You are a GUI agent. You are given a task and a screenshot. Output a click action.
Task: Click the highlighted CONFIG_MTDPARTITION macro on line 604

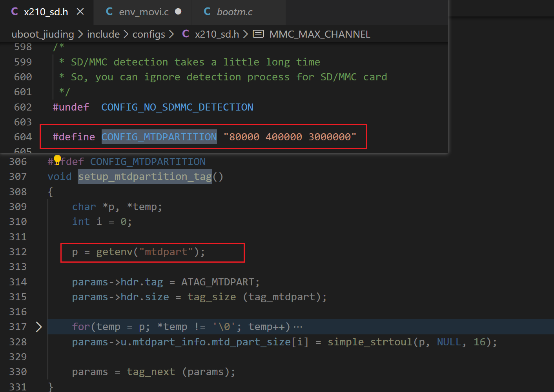pyautogui.click(x=159, y=137)
